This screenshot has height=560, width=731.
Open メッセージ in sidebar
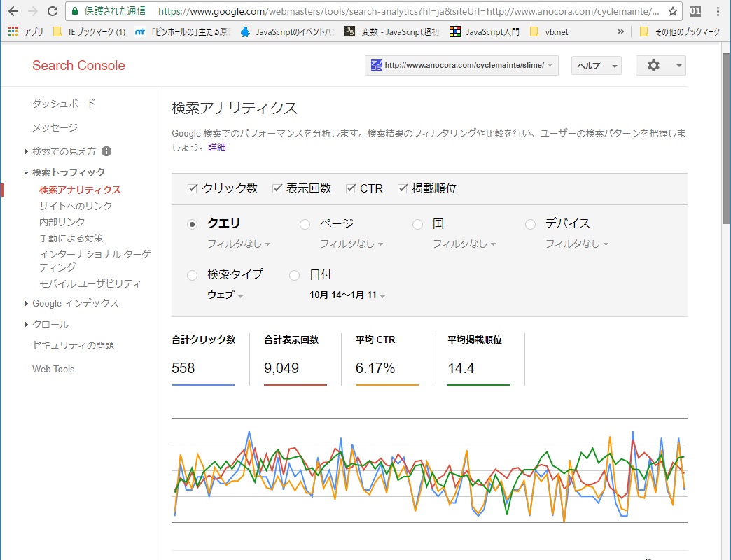click(55, 127)
